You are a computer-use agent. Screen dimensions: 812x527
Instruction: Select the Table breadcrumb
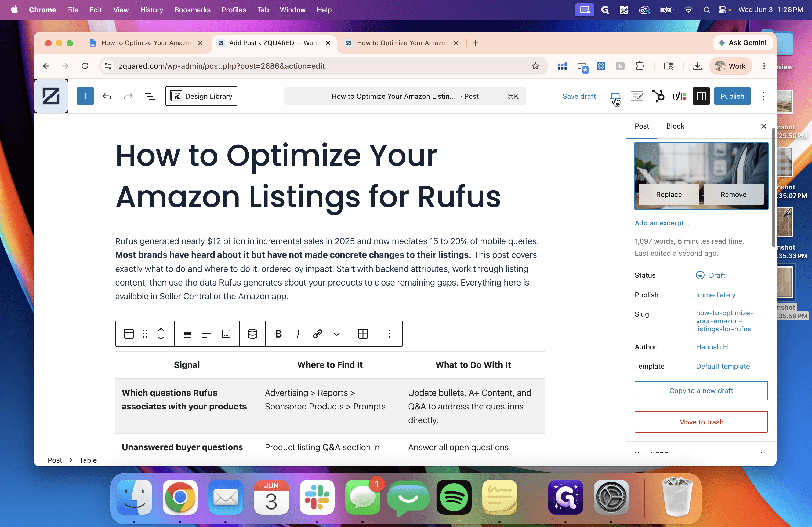tap(88, 460)
